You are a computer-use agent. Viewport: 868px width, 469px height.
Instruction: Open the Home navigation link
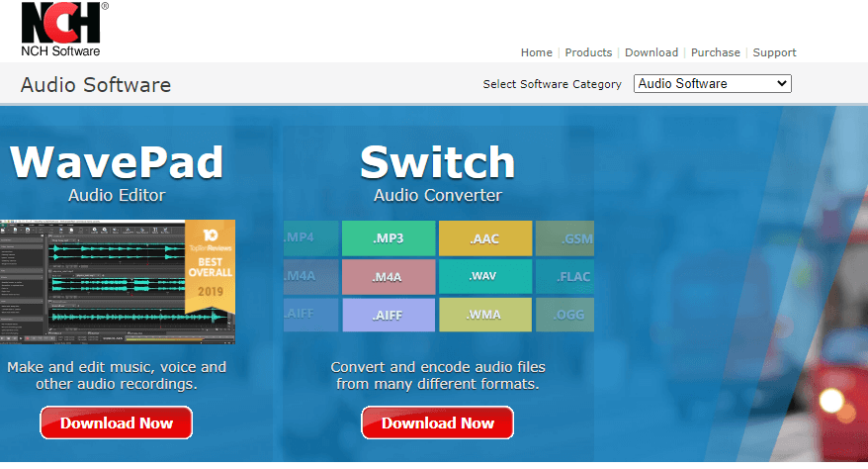536,52
